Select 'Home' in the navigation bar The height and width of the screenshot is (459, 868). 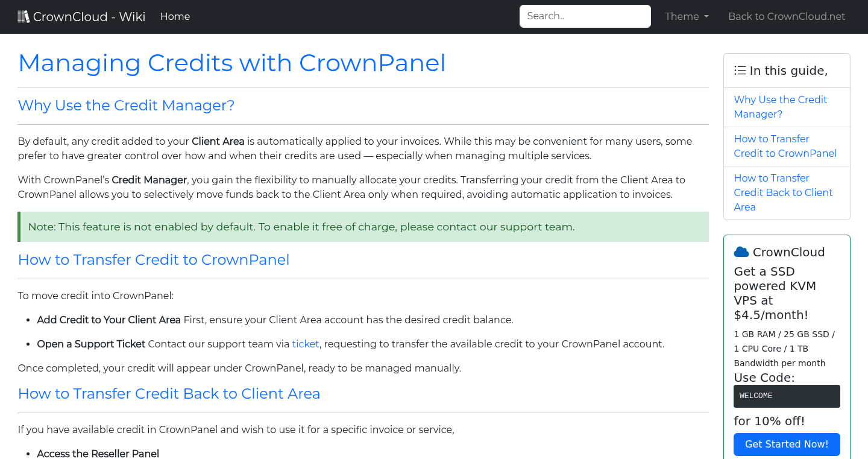coord(175,16)
